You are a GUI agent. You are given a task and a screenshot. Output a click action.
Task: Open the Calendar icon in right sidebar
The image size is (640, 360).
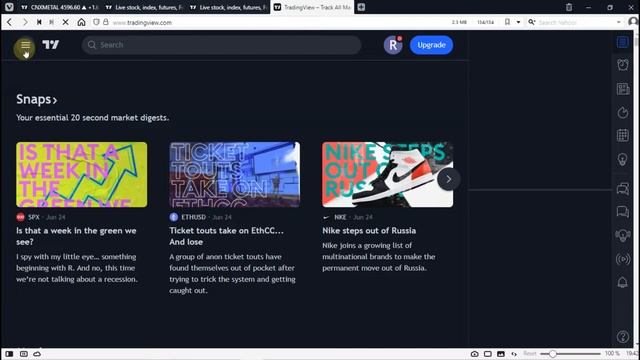click(x=622, y=136)
